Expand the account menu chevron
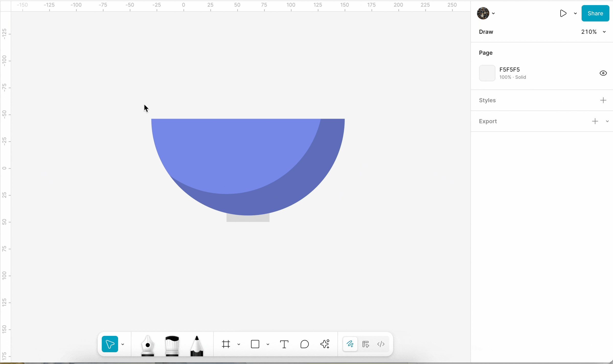This screenshot has height=364, width=613. 493,13
